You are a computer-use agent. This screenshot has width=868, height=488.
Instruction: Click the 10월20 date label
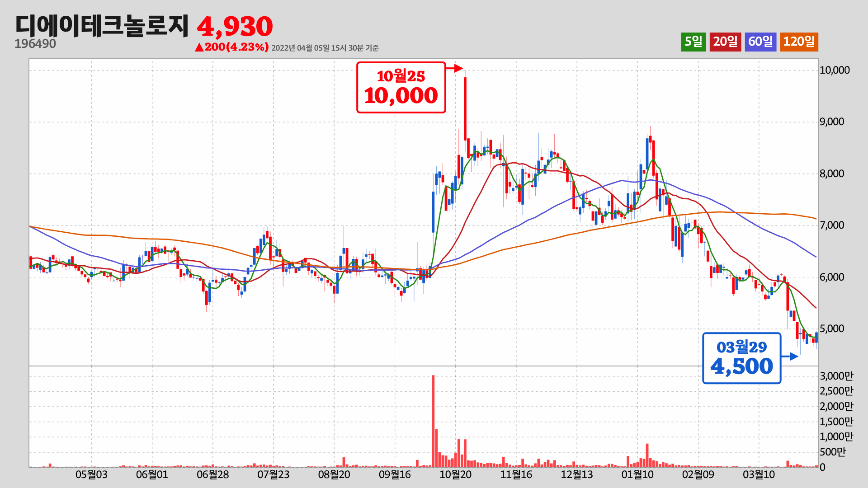click(456, 475)
